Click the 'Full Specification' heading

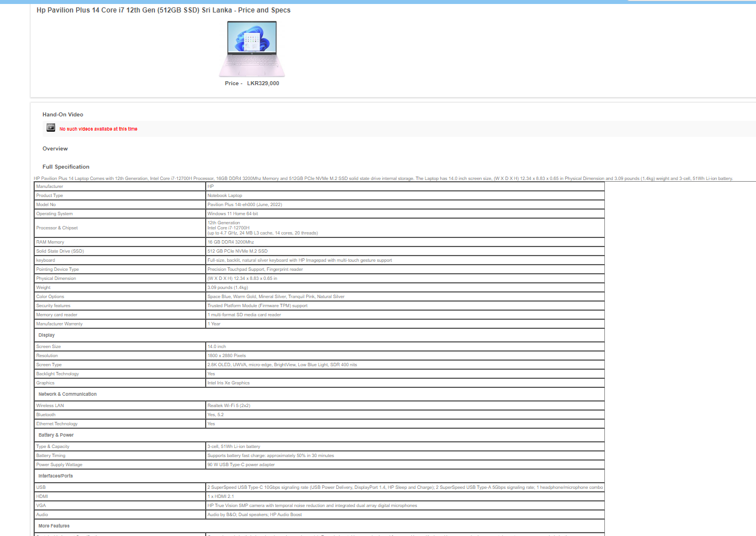66,167
